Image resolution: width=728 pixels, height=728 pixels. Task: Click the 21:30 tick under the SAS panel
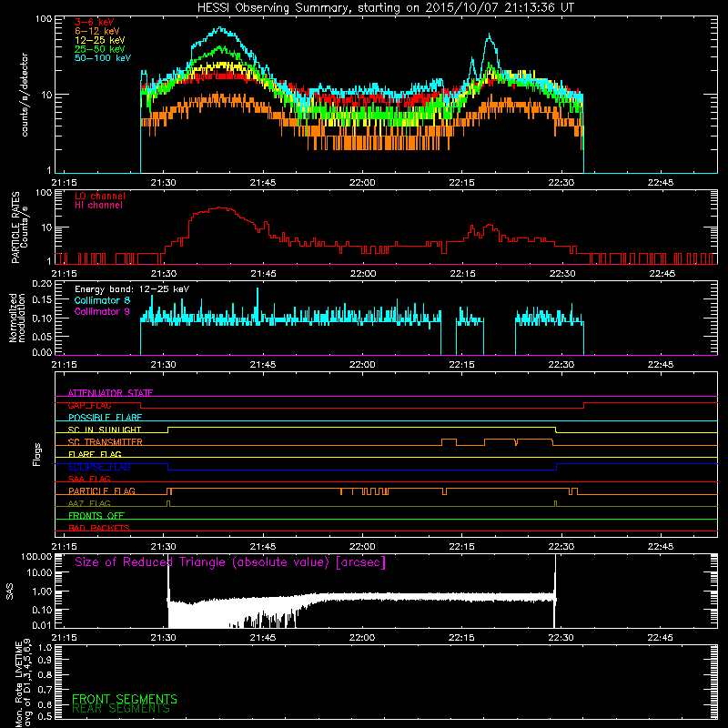click(x=164, y=638)
